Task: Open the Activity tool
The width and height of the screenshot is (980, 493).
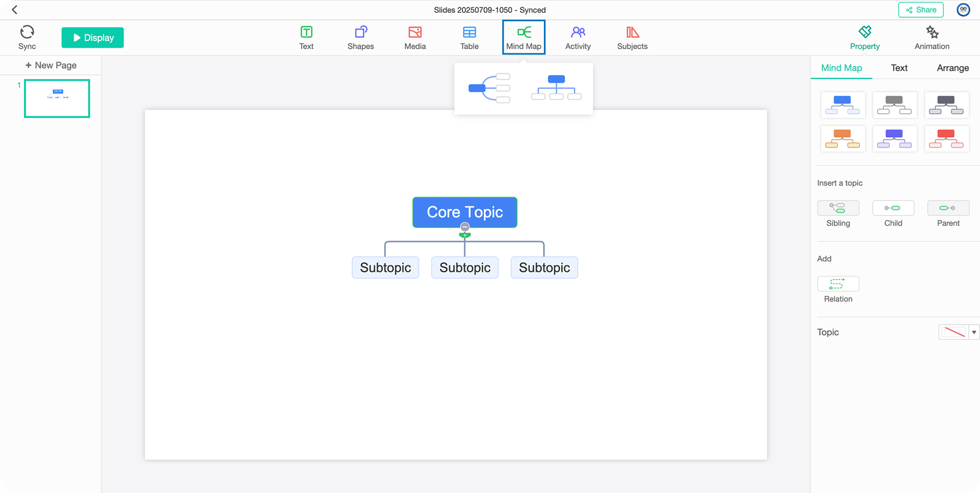Action: 578,37
